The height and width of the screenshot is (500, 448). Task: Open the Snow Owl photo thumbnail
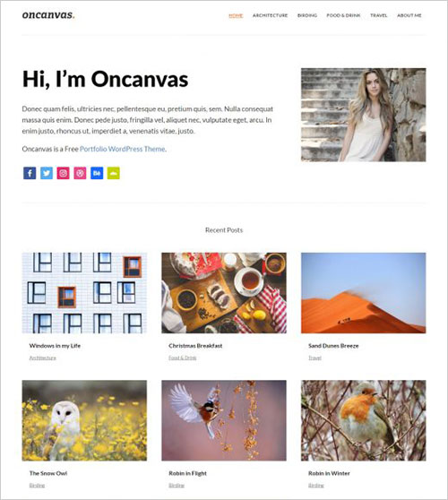click(84, 420)
